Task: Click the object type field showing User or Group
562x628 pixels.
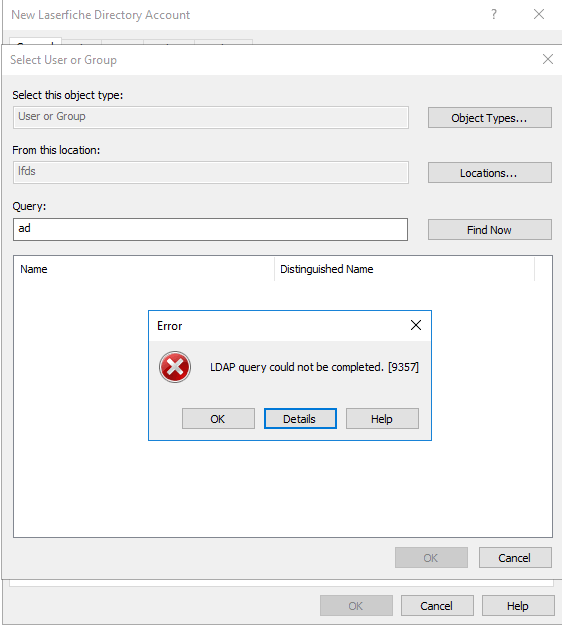Action: coord(211,117)
